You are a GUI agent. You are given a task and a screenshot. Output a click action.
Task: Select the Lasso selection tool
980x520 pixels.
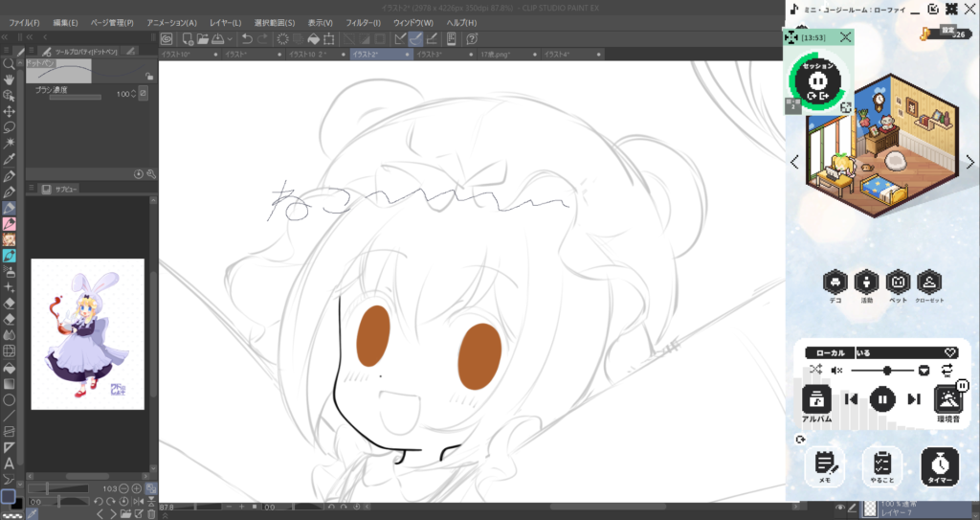click(x=9, y=126)
